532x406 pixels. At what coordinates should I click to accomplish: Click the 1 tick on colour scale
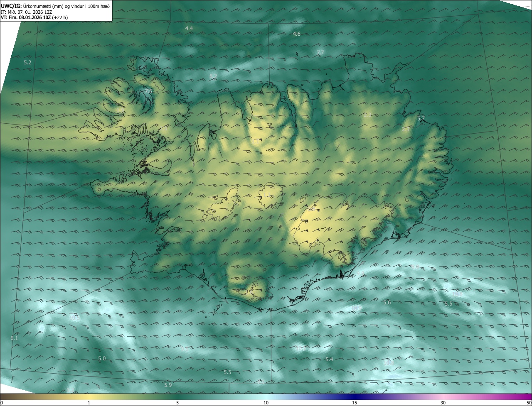[x=89, y=403]
